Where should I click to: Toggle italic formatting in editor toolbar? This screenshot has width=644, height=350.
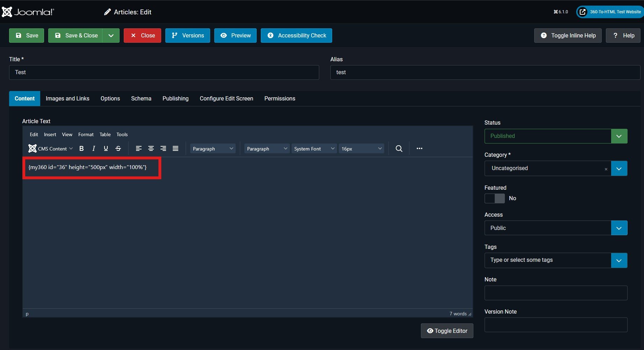pyautogui.click(x=94, y=148)
